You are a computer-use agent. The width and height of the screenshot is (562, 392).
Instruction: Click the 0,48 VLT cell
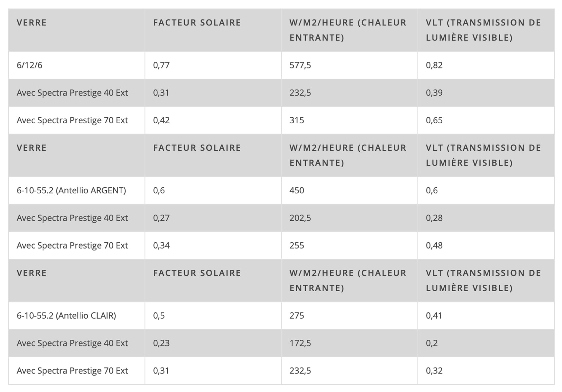pos(434,246)
